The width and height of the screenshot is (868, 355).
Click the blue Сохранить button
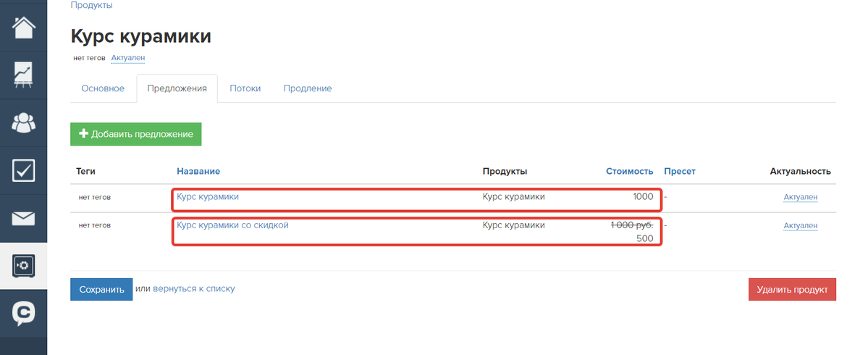click(101, 289)
